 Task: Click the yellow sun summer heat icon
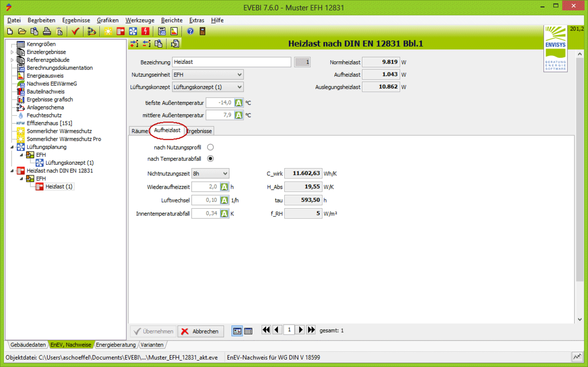tap(108, 31)
